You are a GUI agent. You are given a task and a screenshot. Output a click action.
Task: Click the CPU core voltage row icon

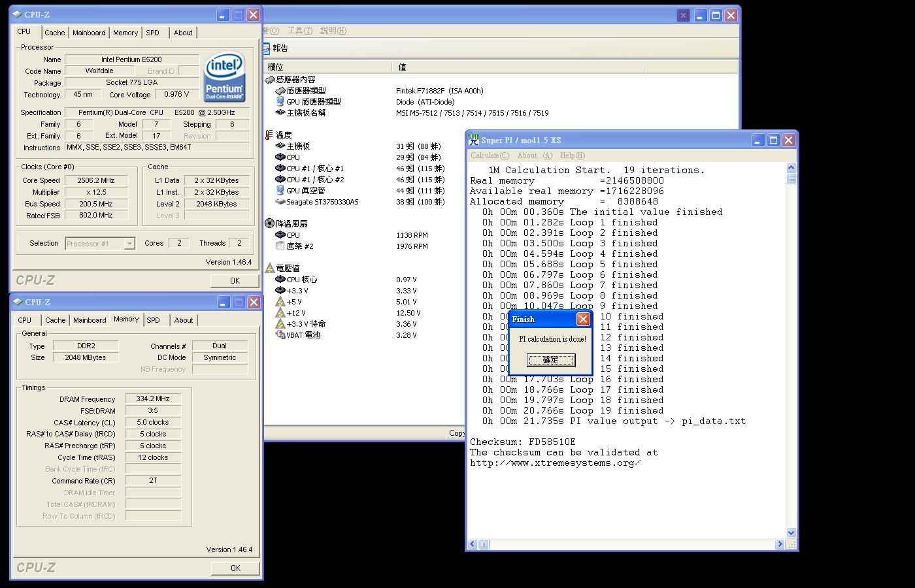point(280,279)
